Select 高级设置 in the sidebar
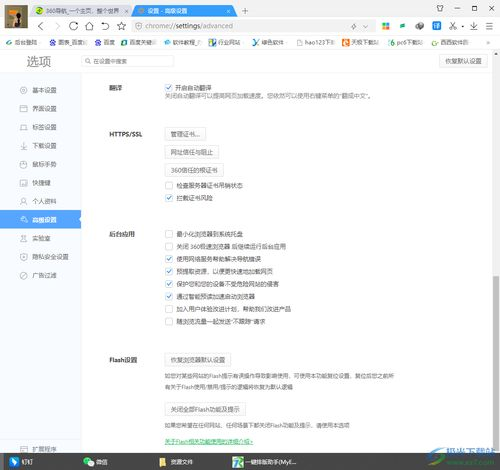500x470 pixels. tap(40, 219)
